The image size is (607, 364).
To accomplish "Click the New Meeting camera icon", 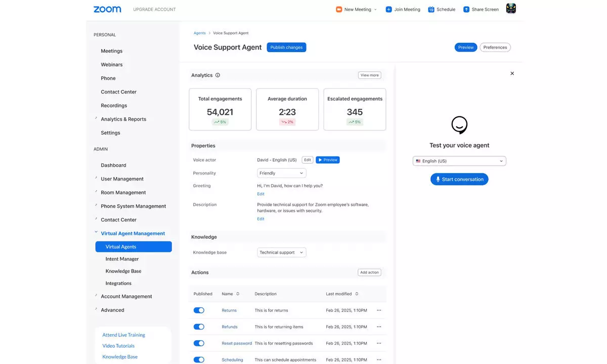I will (x=339, y=10).
